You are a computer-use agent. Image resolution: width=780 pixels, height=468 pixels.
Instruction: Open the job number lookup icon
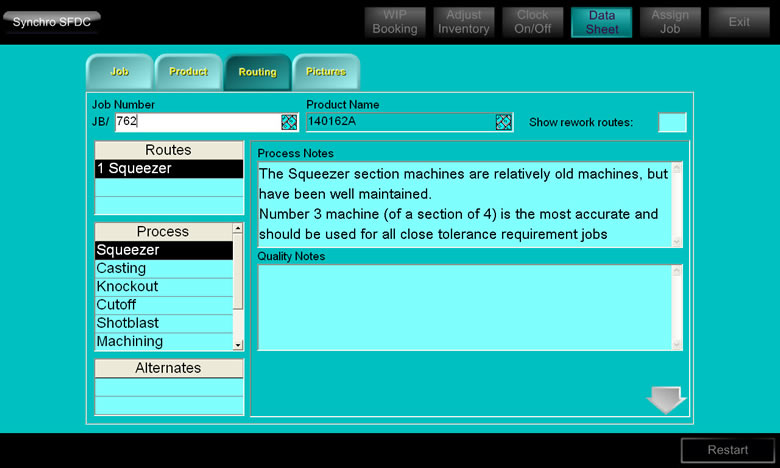[x=289, y=122]
